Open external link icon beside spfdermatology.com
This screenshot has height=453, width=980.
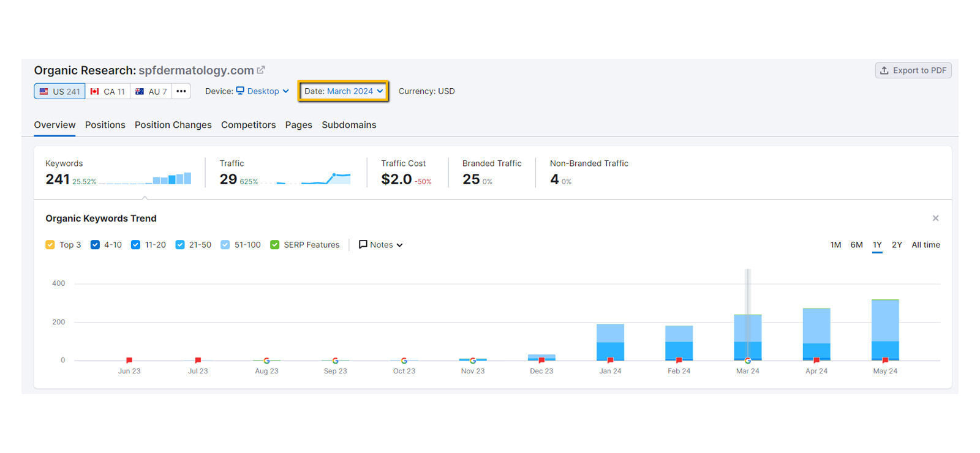click(x=261, y=70)
